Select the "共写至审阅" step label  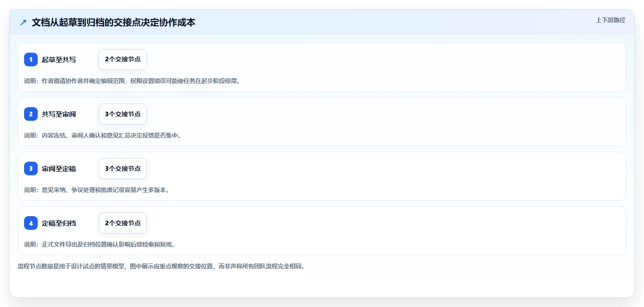[x=59, y=114]
